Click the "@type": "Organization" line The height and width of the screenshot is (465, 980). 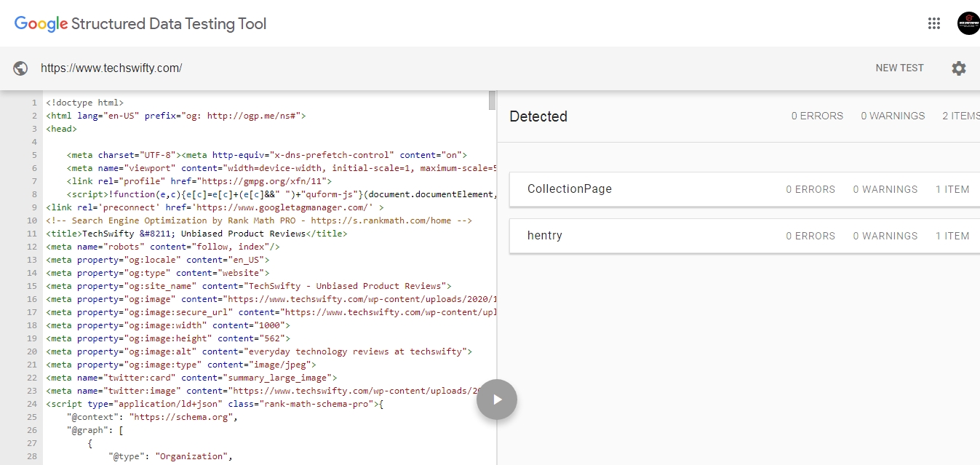[170, 456]
